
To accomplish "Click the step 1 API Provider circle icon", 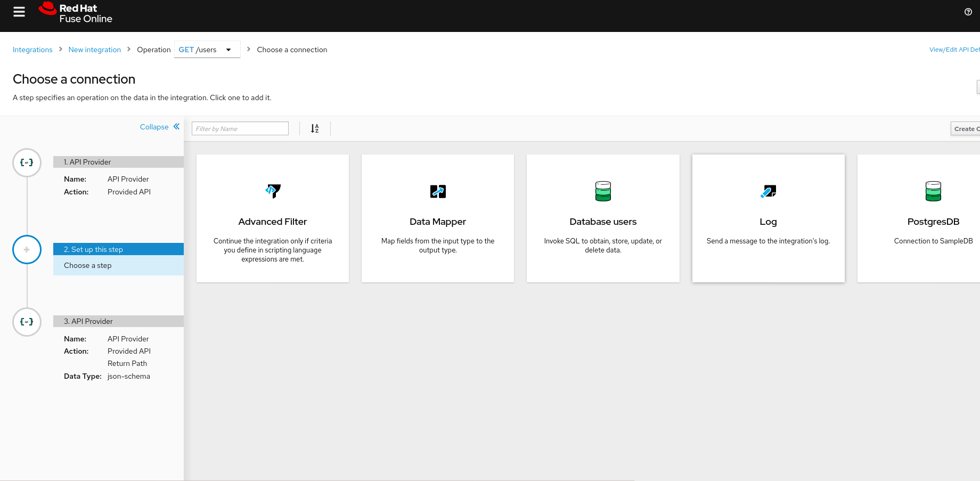I will point(27,162).
